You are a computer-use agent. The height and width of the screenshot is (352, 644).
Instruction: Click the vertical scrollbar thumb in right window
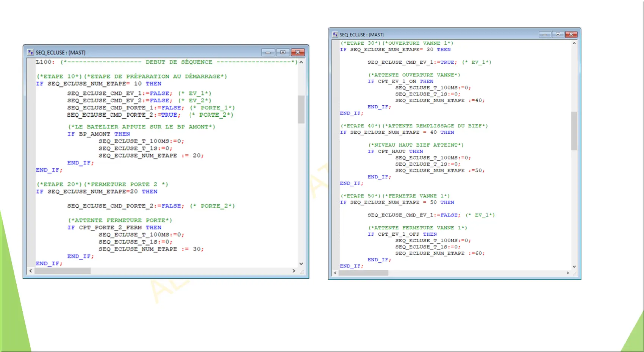574,131
